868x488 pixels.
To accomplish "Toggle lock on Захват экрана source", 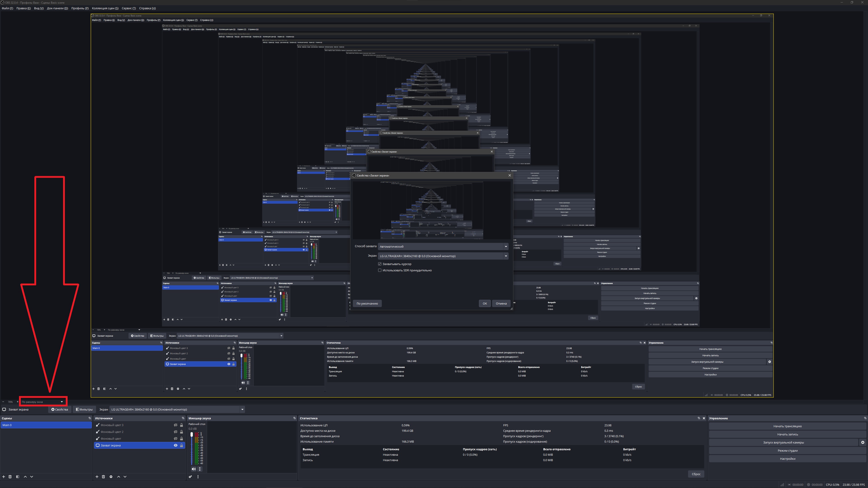I will tap(181, 445).
